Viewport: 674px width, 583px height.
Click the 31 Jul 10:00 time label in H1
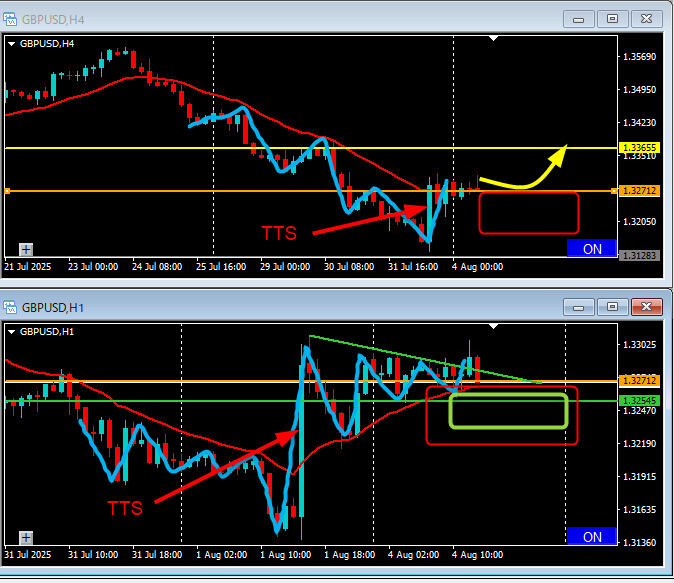(93, 555)
